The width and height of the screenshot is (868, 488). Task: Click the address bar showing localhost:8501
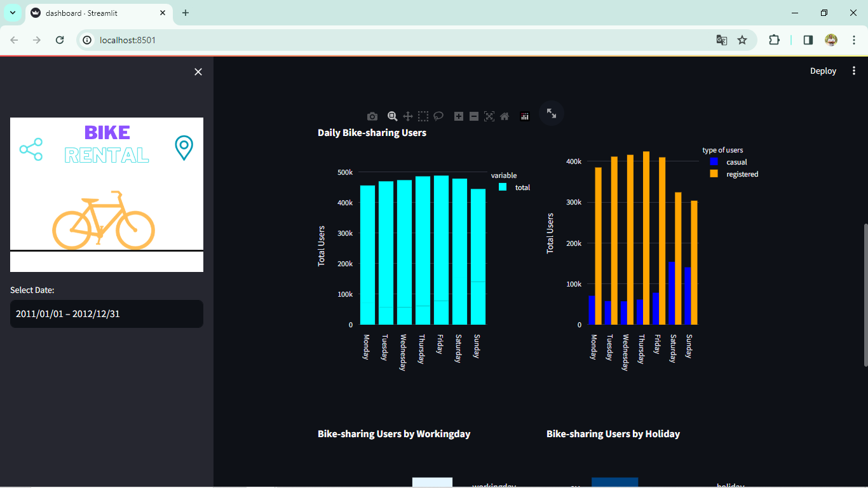click(416, 40)
